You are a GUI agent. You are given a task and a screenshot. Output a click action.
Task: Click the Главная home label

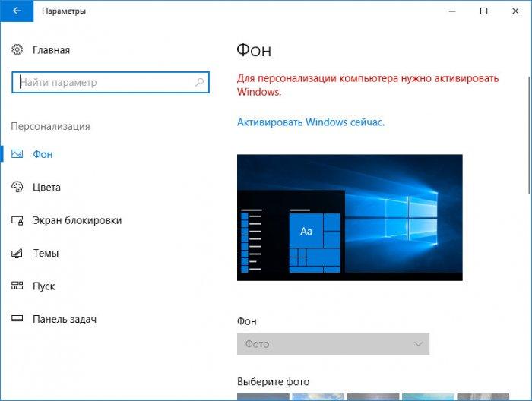click(51, 50)
